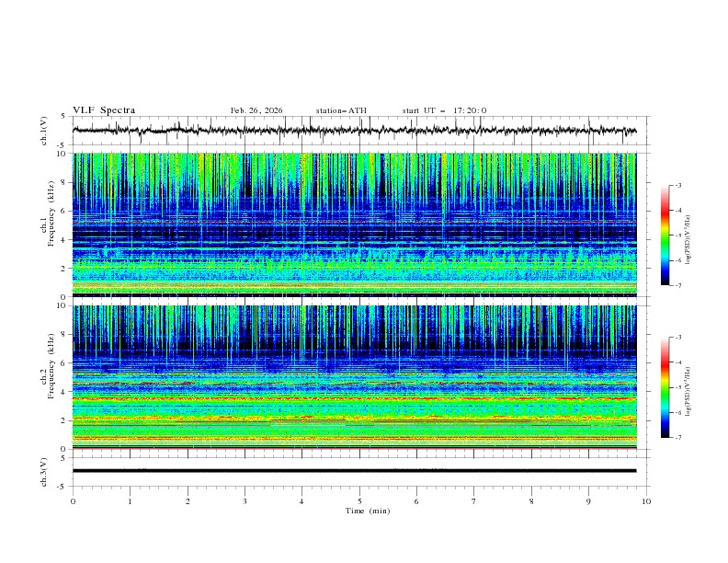728x563 pixels.
Task: Click the "station=ATH" label
Action: pyautogui.click(x=341, y=110)
